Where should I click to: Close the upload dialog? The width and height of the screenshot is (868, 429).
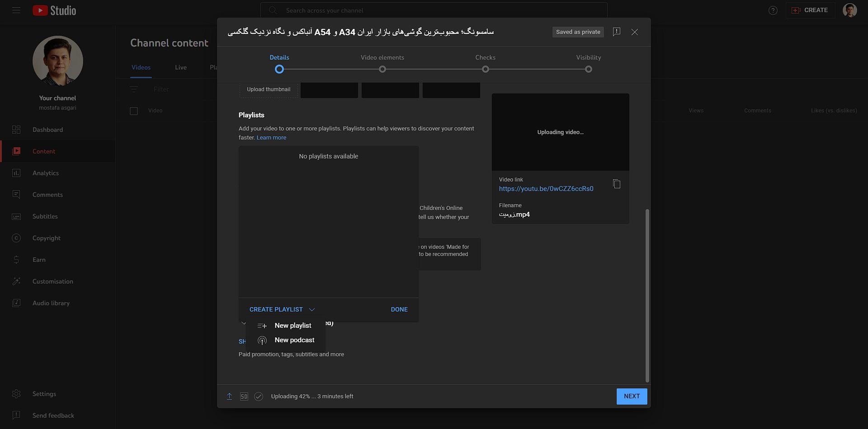click(635, 32)
